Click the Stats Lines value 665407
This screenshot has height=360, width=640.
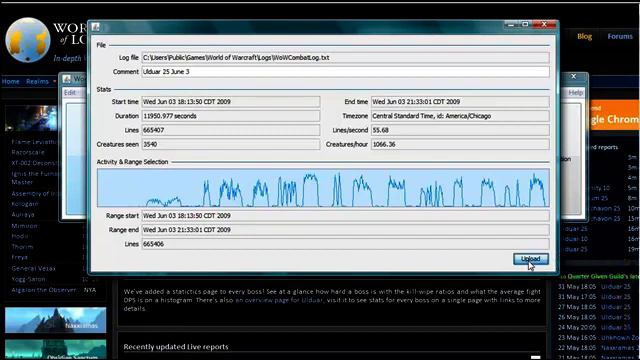(231, 130)
